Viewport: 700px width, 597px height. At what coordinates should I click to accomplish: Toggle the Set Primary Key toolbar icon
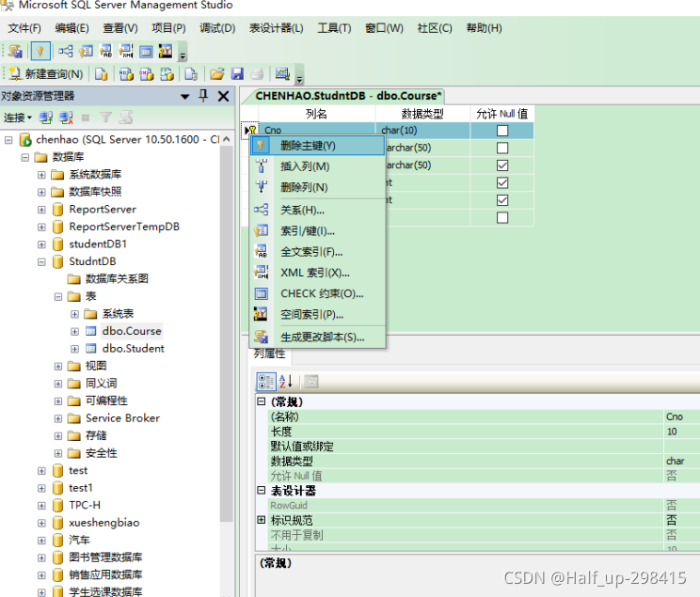point(40,52)
